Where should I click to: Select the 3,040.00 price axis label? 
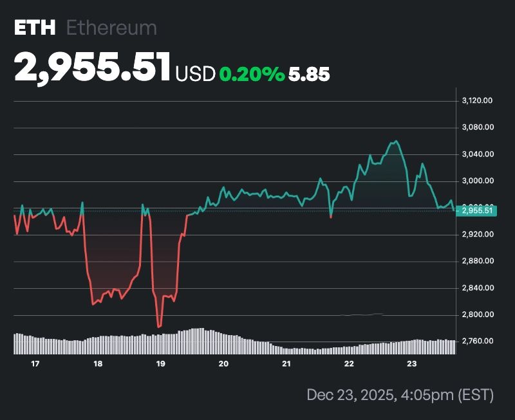click(478, 154)
